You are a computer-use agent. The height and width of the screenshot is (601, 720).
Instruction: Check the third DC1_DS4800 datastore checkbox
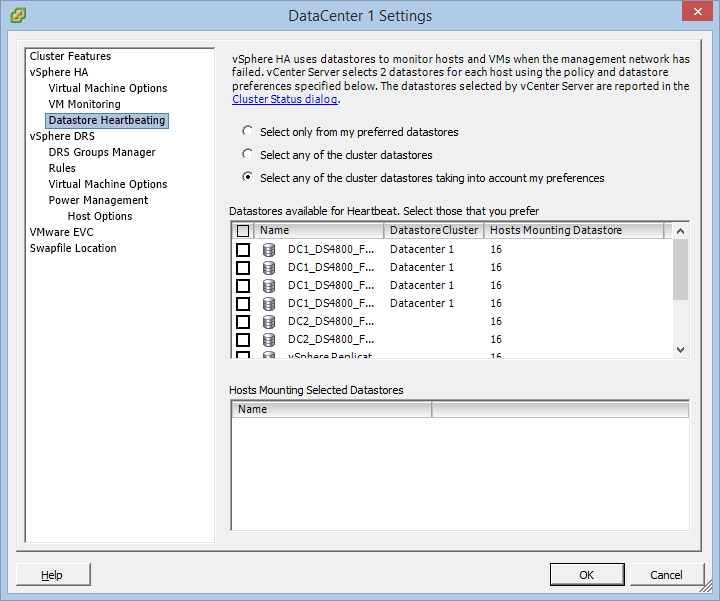tap(243, 286)
